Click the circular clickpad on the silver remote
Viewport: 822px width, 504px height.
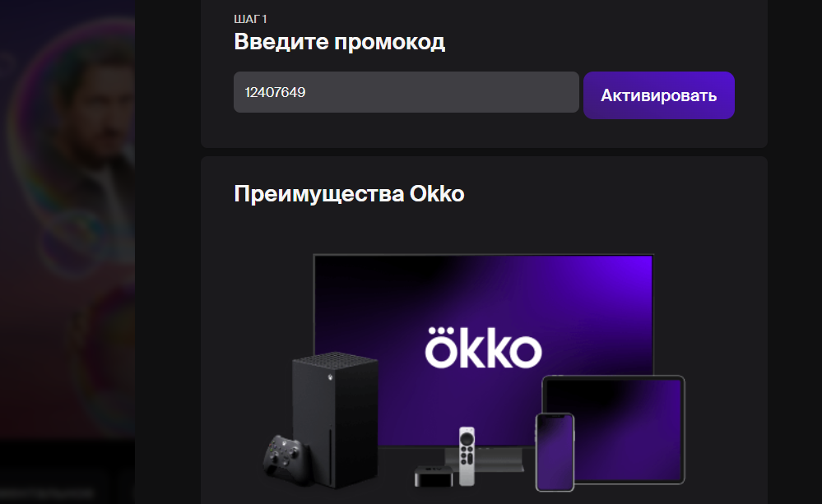coord(467,438)
